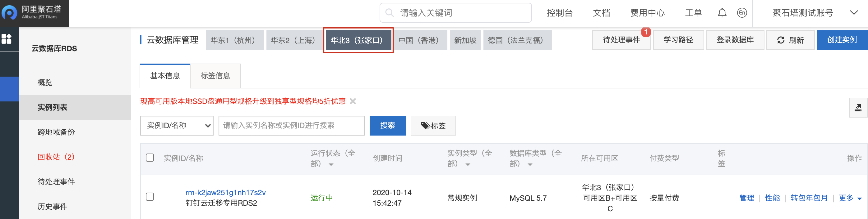Click the refresh arrows icon
This screenshot has width=868, height=219.
click(781, 40)
